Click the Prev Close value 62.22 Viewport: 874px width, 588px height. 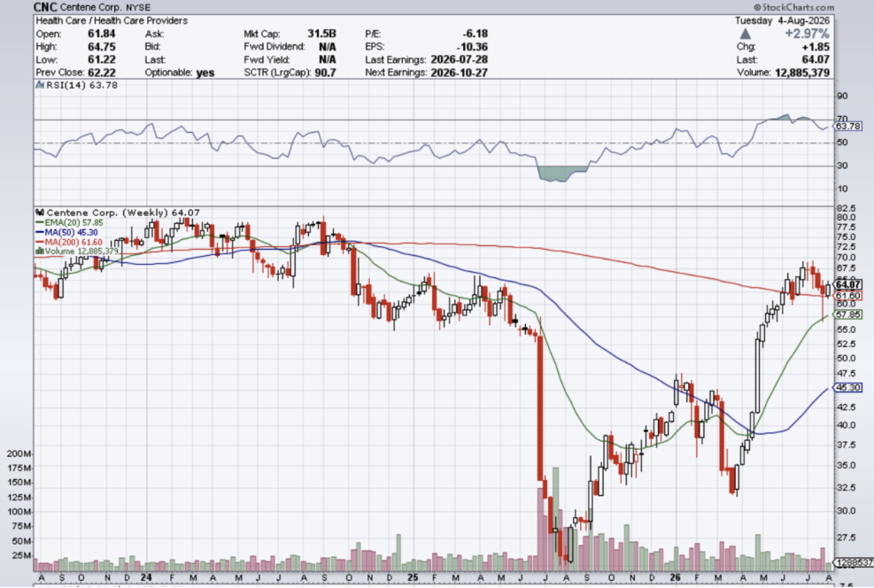click(x=102, y=73)
